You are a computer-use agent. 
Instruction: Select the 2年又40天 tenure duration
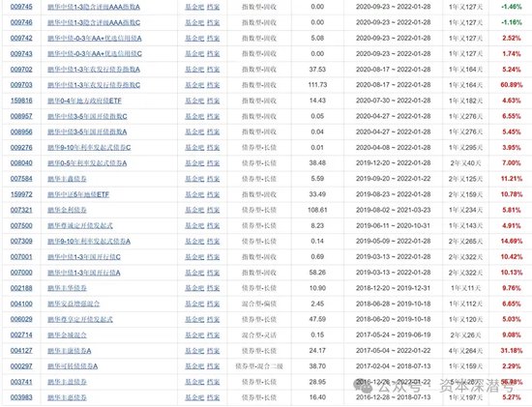point(465,163)
